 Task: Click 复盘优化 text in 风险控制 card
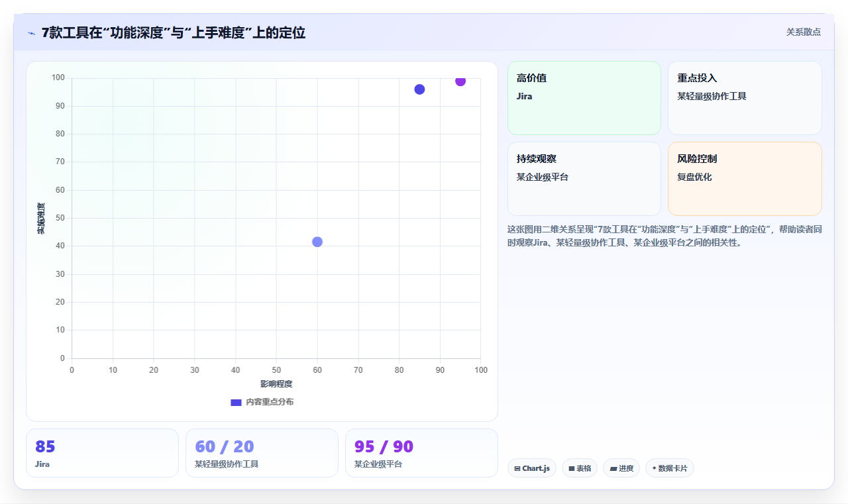(694, 177)
